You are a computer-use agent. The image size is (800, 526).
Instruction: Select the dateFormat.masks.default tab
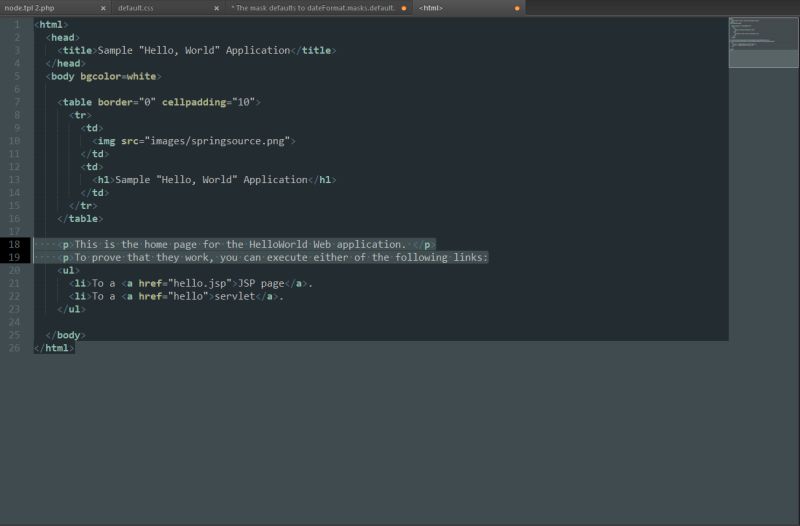[x=313, y=8]
